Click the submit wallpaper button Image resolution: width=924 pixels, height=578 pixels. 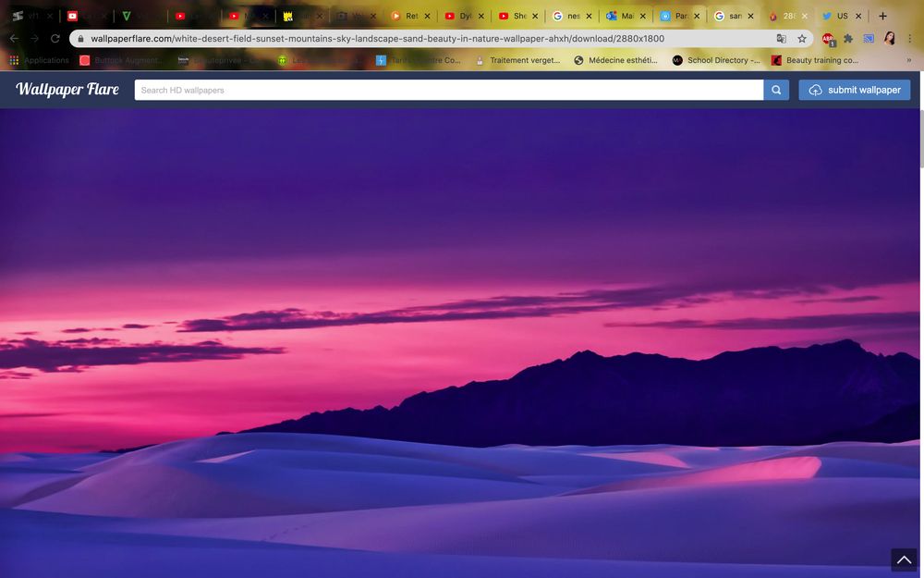855,90
